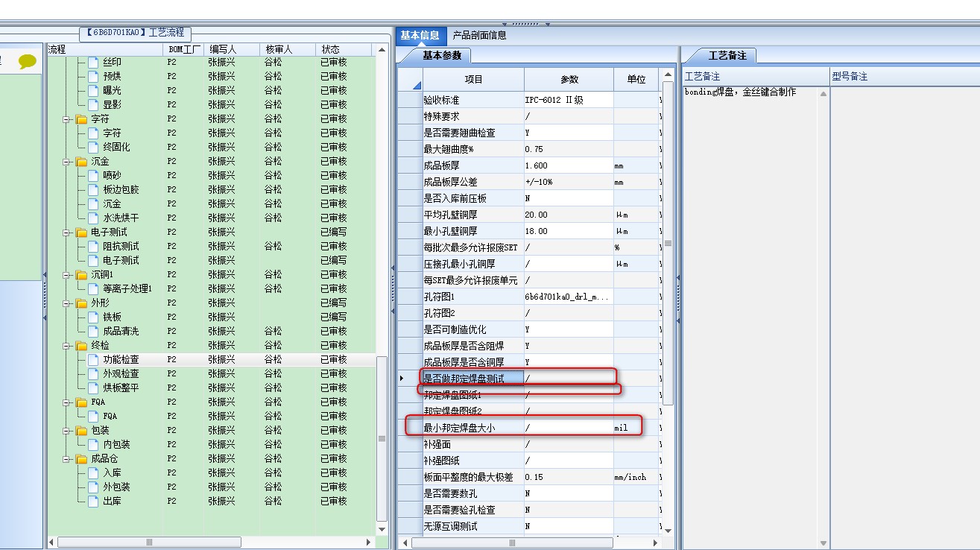This screenshot has height=550, width=980.
Task: Collapse the 沉铜1 tree group
Action: 66,274
